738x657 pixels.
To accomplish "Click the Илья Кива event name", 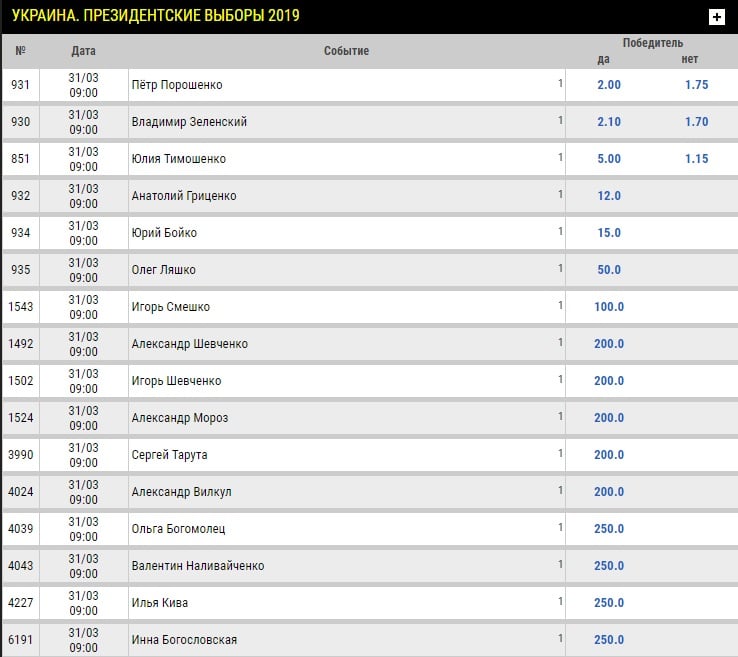I will 160,602.
